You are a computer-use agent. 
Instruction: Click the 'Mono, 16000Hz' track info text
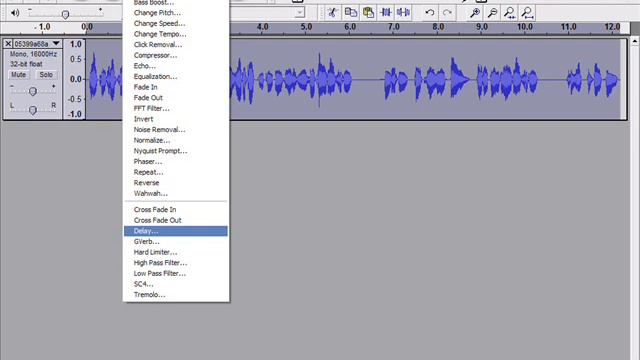point(33,54)
